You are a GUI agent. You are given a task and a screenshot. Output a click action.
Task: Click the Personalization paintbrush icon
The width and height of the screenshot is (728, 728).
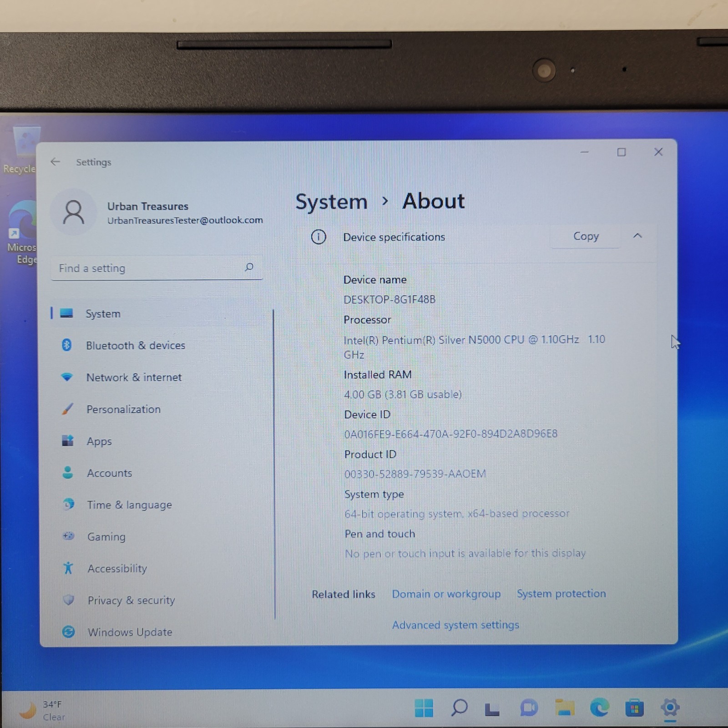[x=67, y=409]
